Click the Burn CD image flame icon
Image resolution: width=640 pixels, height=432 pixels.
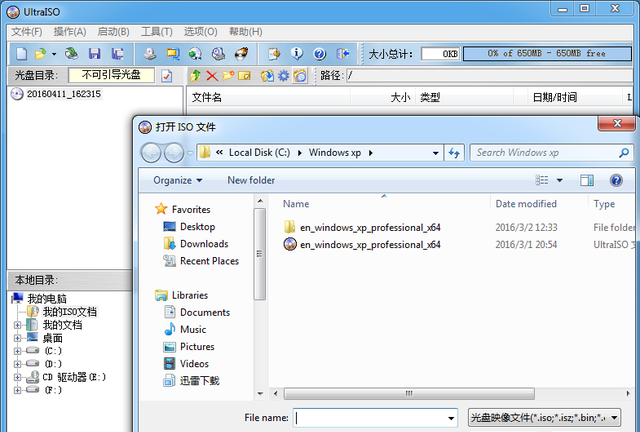242,53
